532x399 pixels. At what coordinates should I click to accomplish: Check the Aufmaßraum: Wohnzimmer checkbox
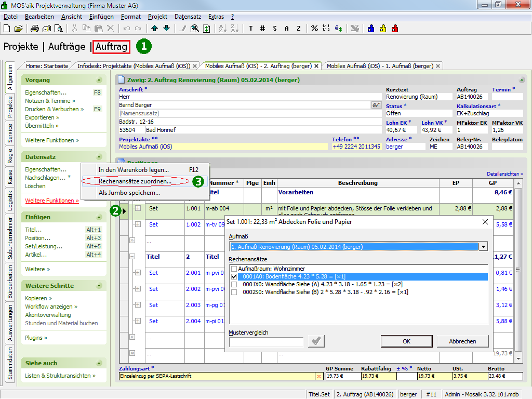(x=234, y=269)
